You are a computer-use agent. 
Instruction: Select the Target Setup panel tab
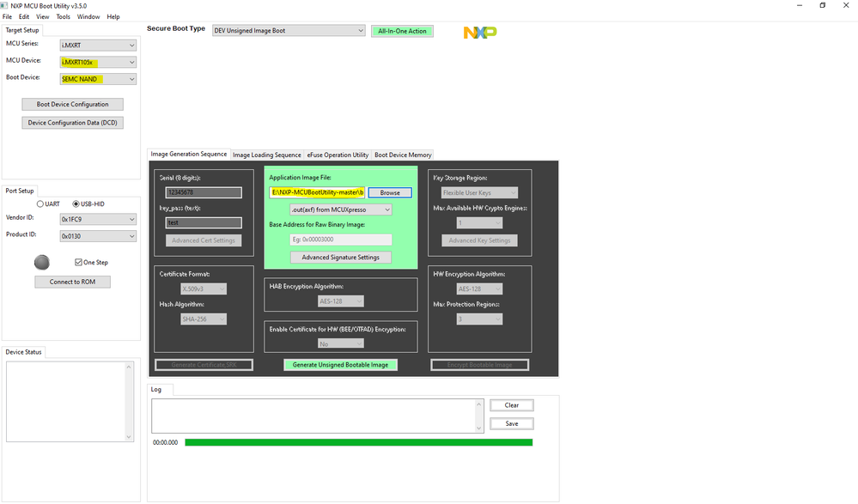click(x=22, y=30)
